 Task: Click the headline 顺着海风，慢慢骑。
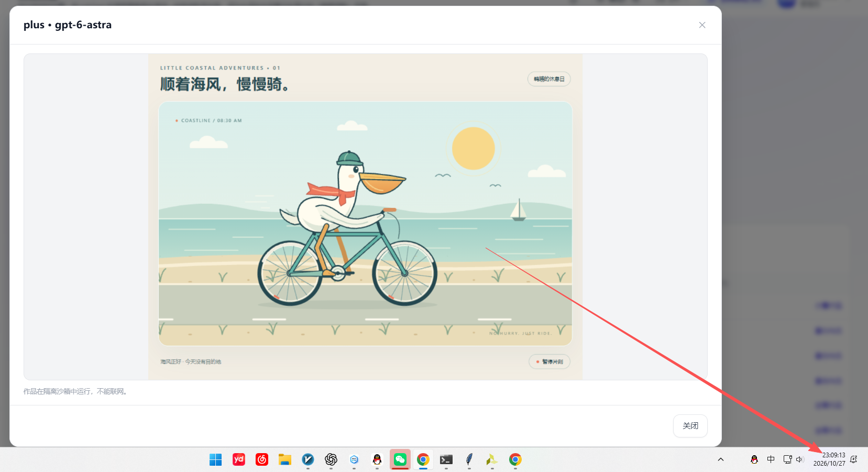point(225,84)
